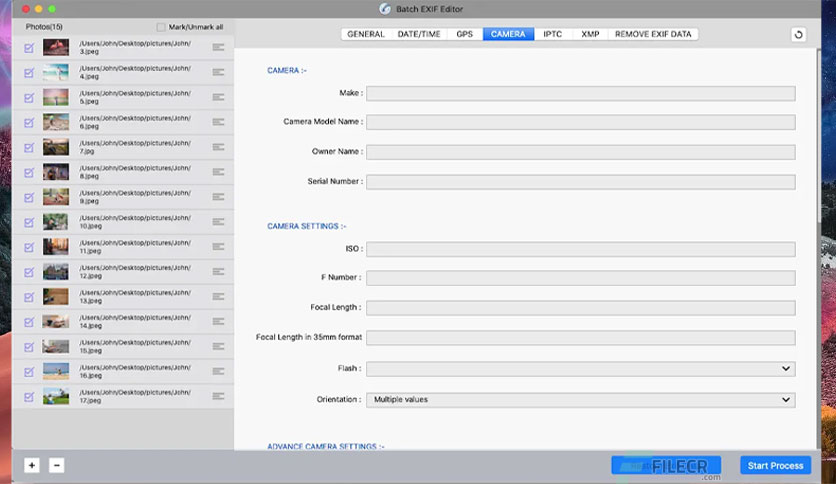The height and width of the screenshot is (484, 836).
Task: Open details icon for 12.jpeg row
Action: coord(218,271)
